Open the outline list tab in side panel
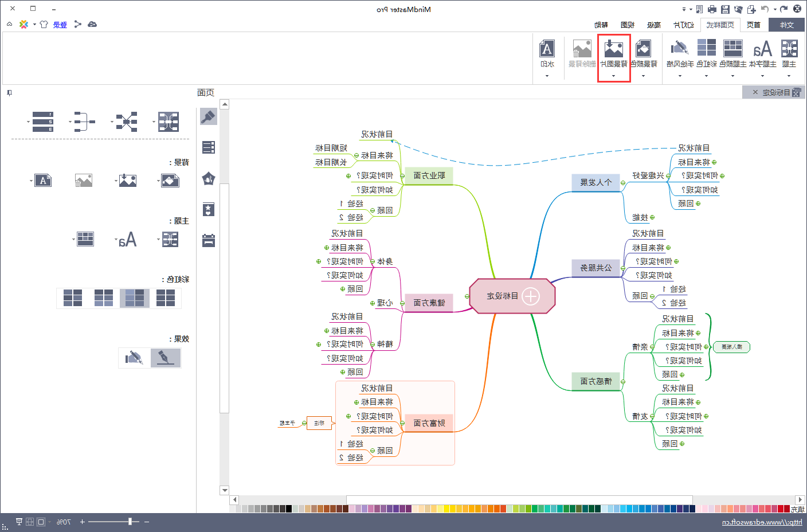 point(209,147)
